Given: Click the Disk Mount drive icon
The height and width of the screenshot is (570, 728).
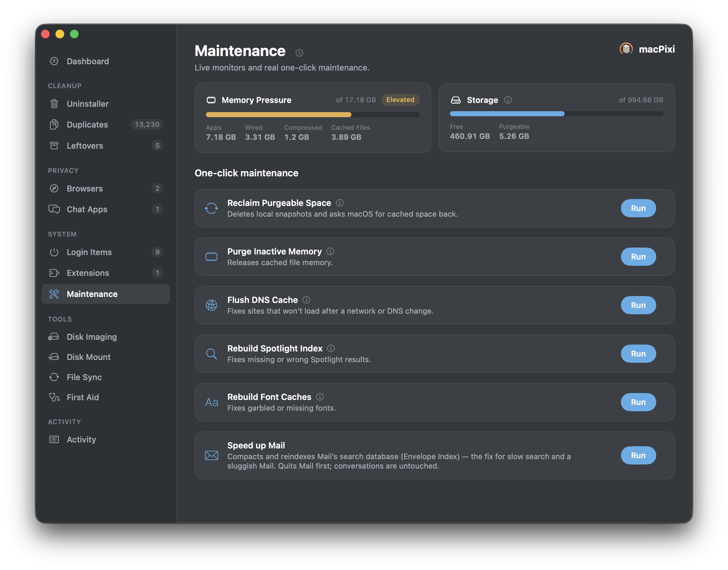Looking at the screenshot, I should click(54, 357).
